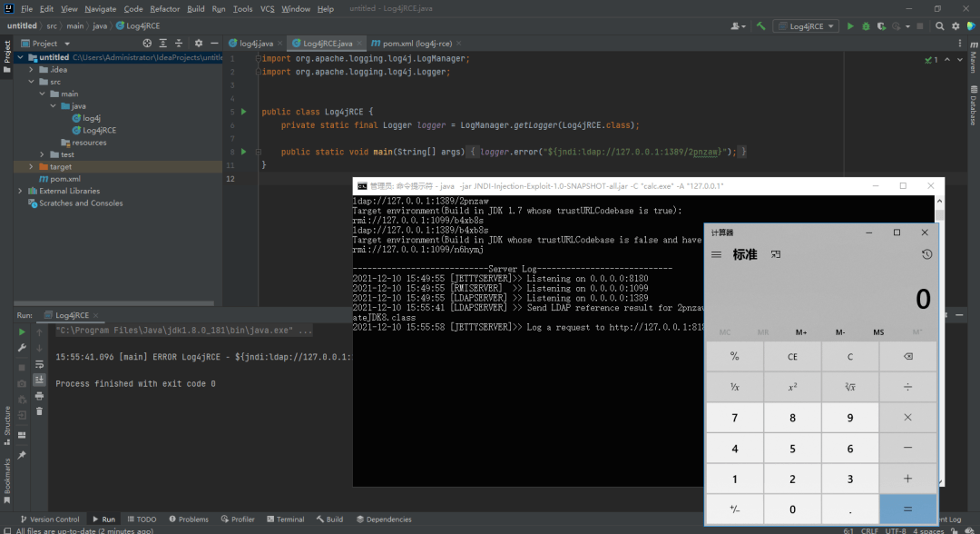Click the colorful JetBrains Toolbox icon at top right
Image resolution: width=980 pixels, height=534 pixels.
coord(971,26)
